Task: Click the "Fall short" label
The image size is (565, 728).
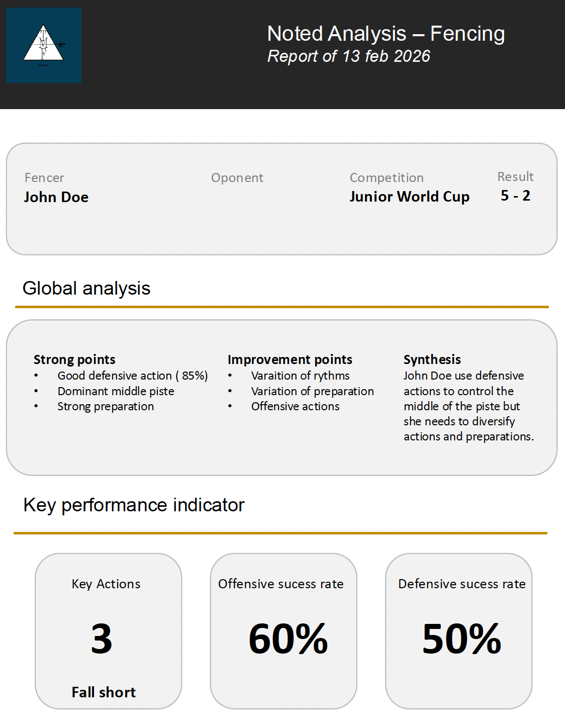Action: (x=104, y=692)
